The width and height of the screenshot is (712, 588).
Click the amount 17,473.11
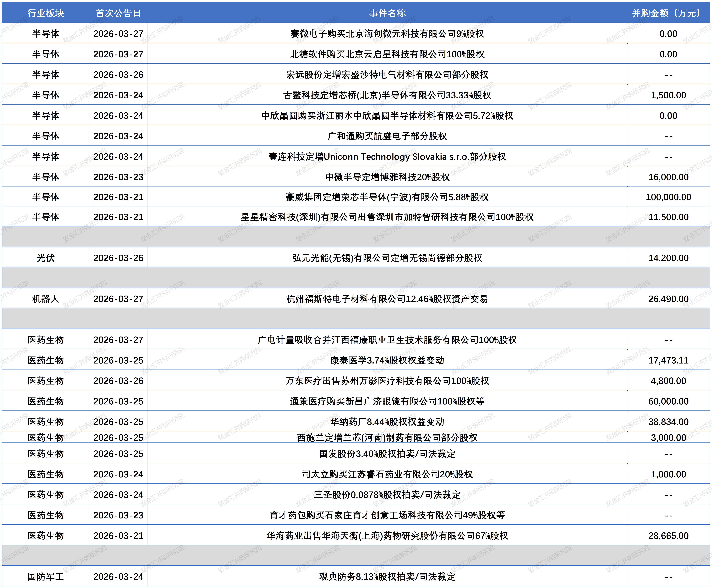(668, 360)
